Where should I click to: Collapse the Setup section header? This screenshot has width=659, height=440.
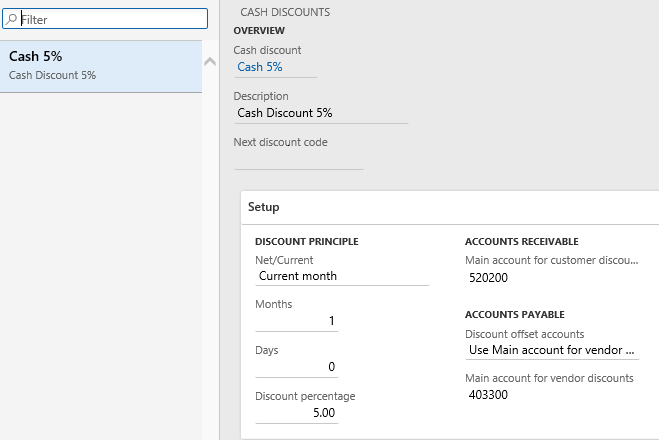(x=264, y=207)
